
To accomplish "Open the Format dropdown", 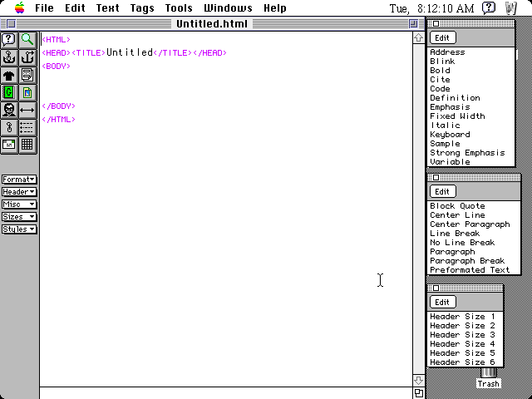I will click(x=19, y=180).
